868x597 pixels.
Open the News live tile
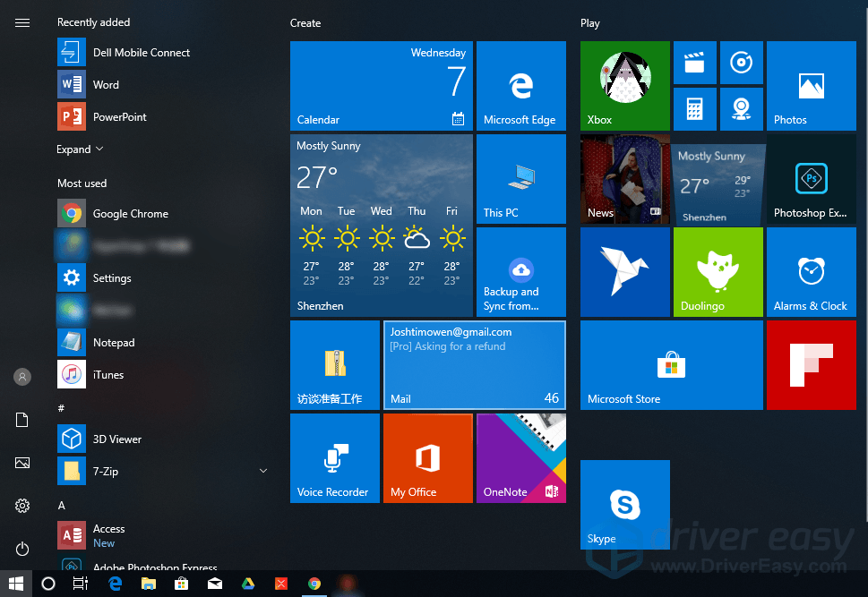coord(625,179)
